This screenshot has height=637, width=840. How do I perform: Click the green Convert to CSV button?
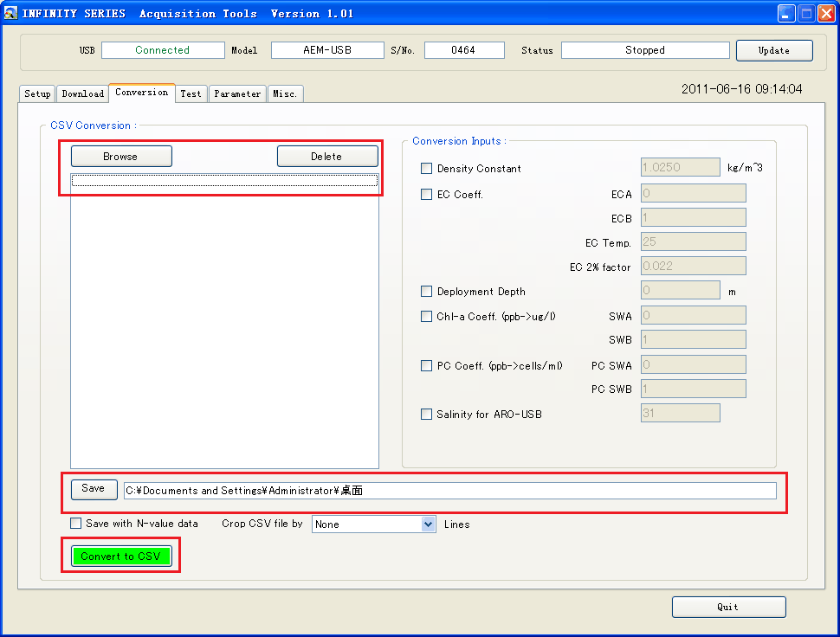(120, 557)
